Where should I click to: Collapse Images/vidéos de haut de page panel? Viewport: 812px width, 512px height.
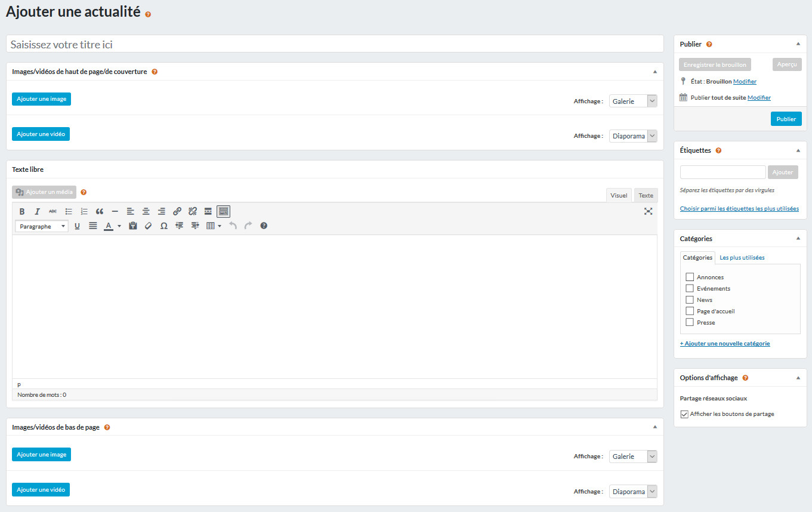pos(654,72)
